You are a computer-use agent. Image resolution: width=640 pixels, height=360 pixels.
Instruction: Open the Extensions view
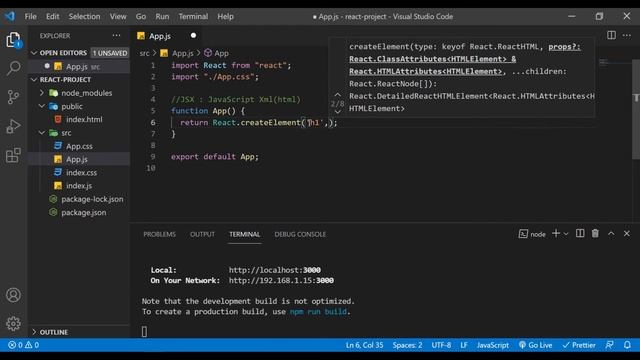(13, 155)
